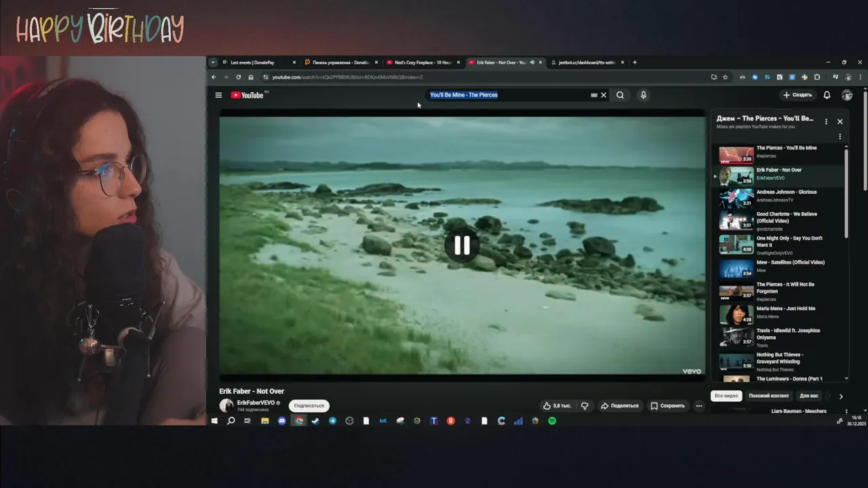Switch to Ned's Cozy Fireplace tab
The height and width of the screenshot is (488, 868).
[x=423, y=62]
